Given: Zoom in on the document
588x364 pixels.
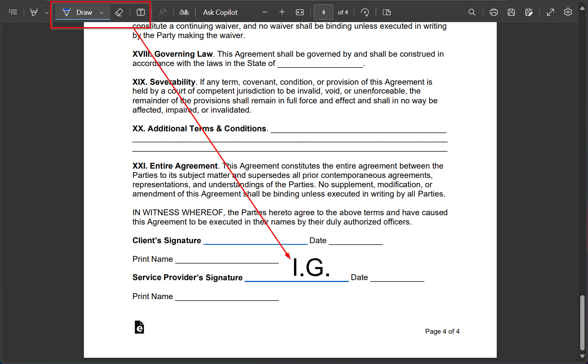Looking at the screenshot, I should pyautogui.click(x=282, y=12).
